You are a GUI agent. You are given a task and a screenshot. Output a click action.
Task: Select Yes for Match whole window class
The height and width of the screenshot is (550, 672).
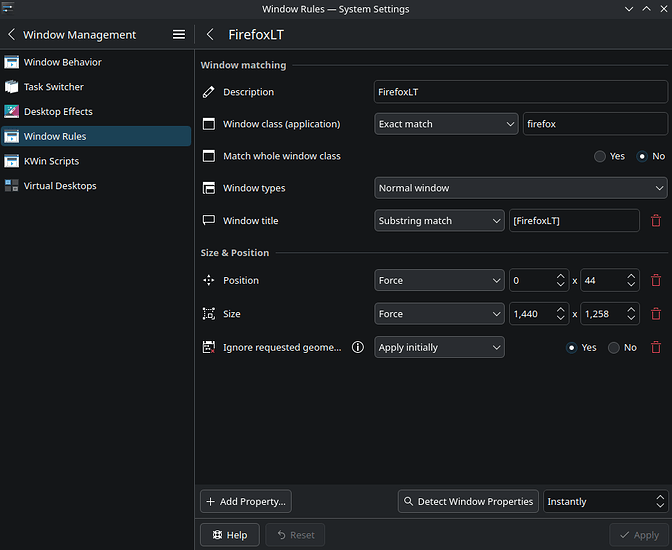tap(609, 156)
